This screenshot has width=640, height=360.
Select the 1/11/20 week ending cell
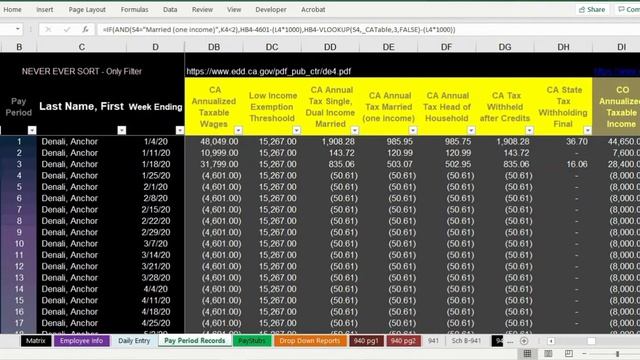pyautogui.click(x=156, y=153)
